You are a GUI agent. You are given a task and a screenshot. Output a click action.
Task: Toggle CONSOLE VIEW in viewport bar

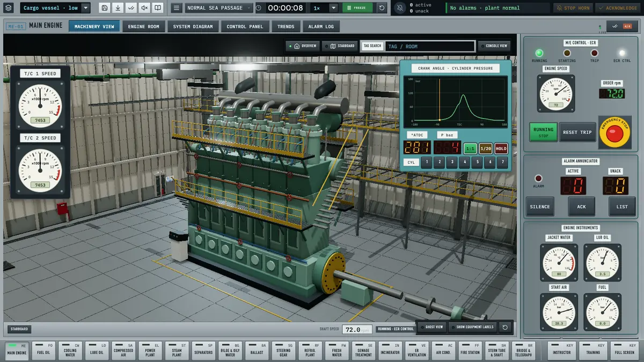click(493, 46)
